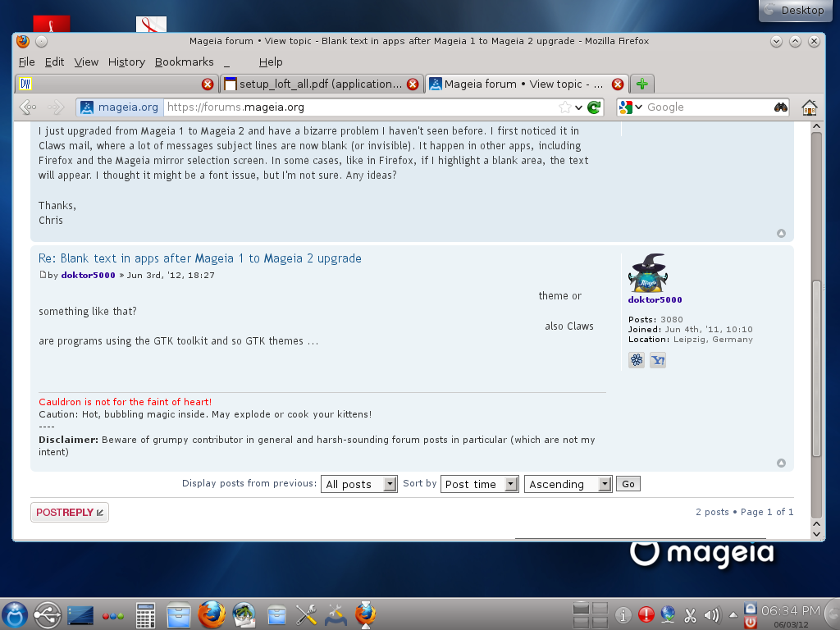Viewport: 840px width, 630px height.
Task: Run search with the binoculars icon
Action: [x=781, y=107]
